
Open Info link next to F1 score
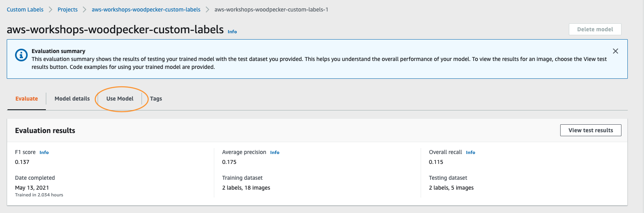click(44, 152)
